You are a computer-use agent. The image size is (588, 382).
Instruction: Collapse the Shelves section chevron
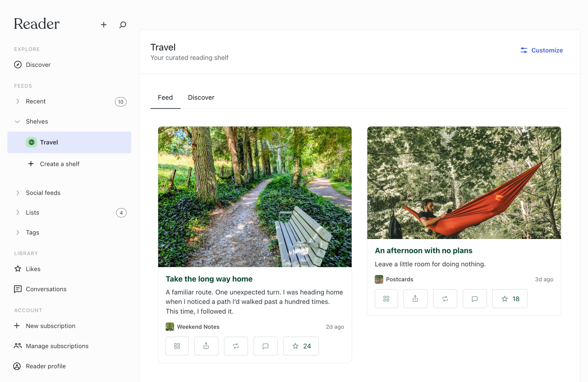[x=17, y=122]
